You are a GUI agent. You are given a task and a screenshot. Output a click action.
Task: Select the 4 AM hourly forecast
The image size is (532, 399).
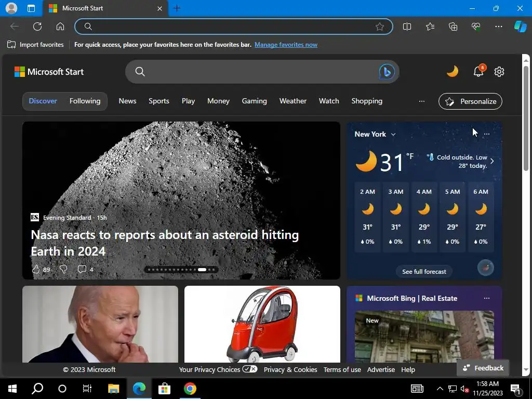tap(424, 217)
